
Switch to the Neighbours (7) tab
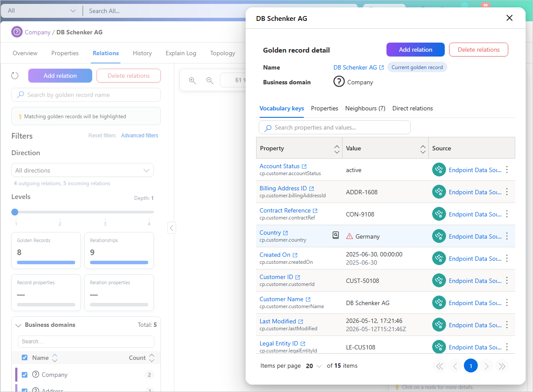click(x=365, y=108)
